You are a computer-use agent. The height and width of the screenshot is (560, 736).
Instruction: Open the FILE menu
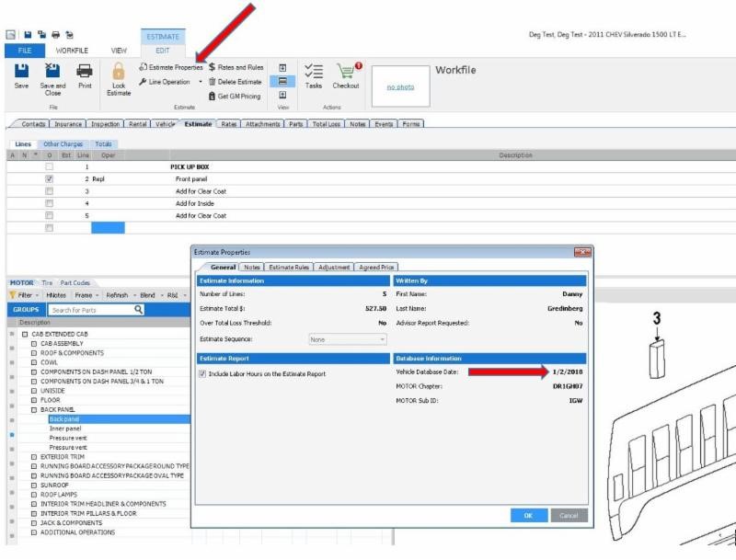point(25,51)
